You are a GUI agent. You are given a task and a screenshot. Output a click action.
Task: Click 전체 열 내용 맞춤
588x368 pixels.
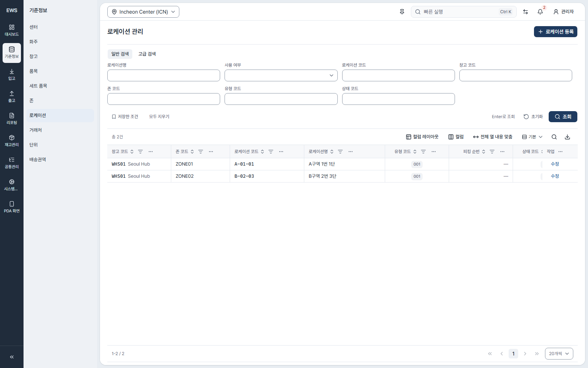493,137
